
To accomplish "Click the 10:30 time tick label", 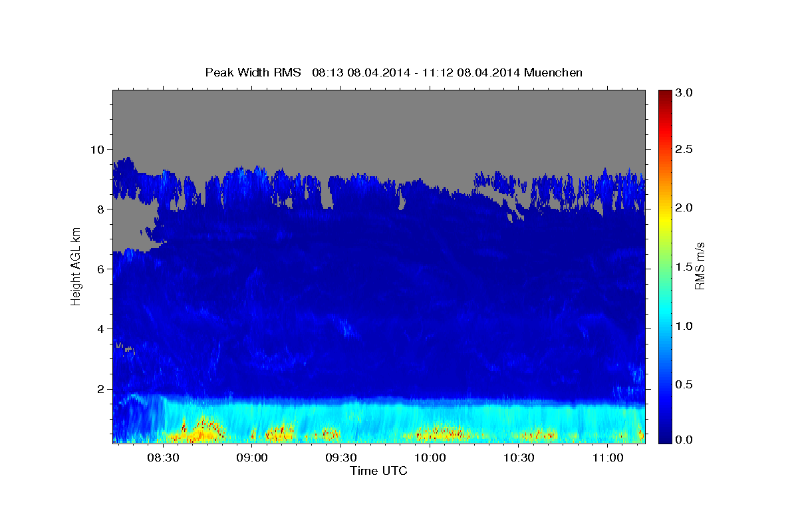I will click(x=519, y=458).
